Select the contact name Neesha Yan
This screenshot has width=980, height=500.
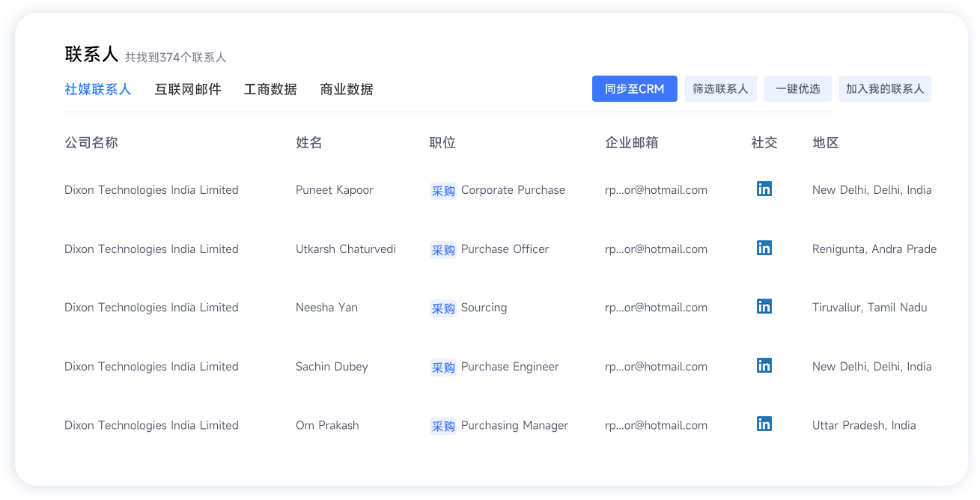[326, 307]
